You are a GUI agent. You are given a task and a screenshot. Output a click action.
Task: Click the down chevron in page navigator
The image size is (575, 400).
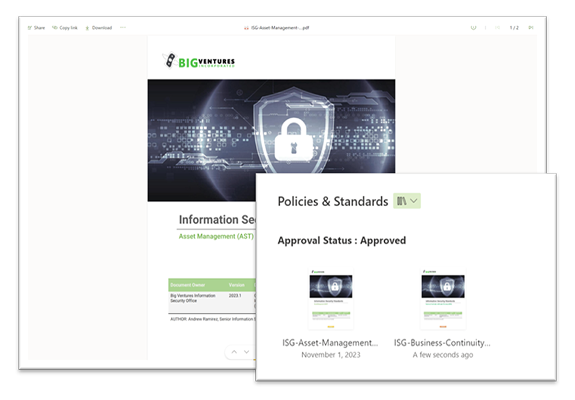[x=246, y=352]
